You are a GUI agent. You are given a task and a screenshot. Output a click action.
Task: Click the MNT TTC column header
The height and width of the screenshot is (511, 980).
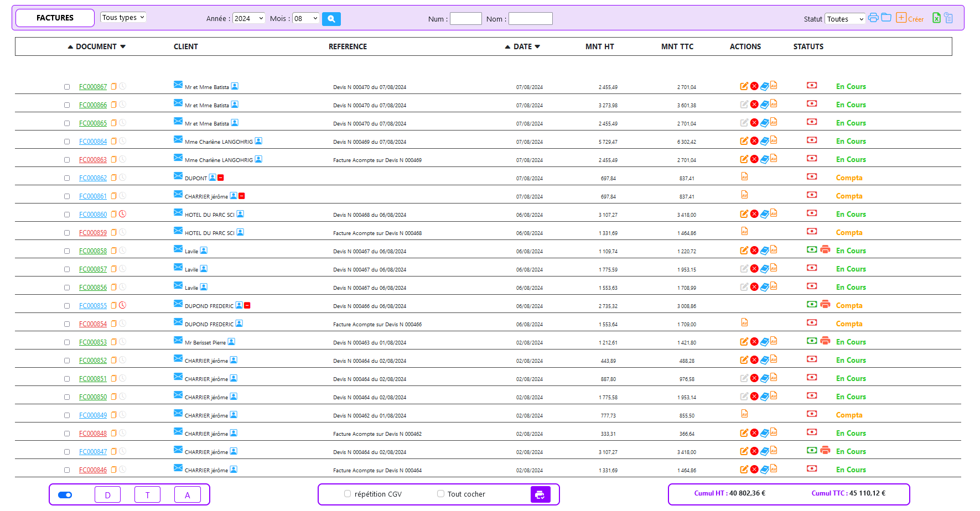tap(677, 47)
